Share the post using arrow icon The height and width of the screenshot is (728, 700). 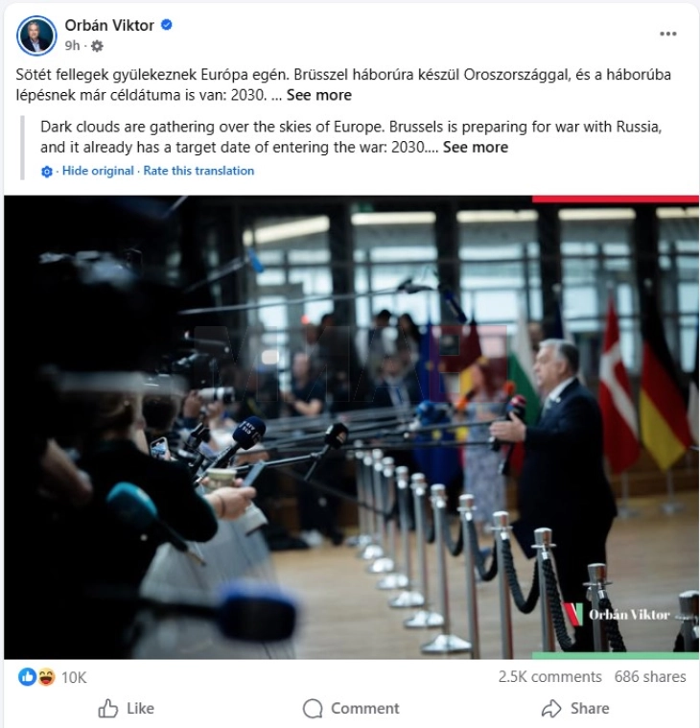coord(551,709)
